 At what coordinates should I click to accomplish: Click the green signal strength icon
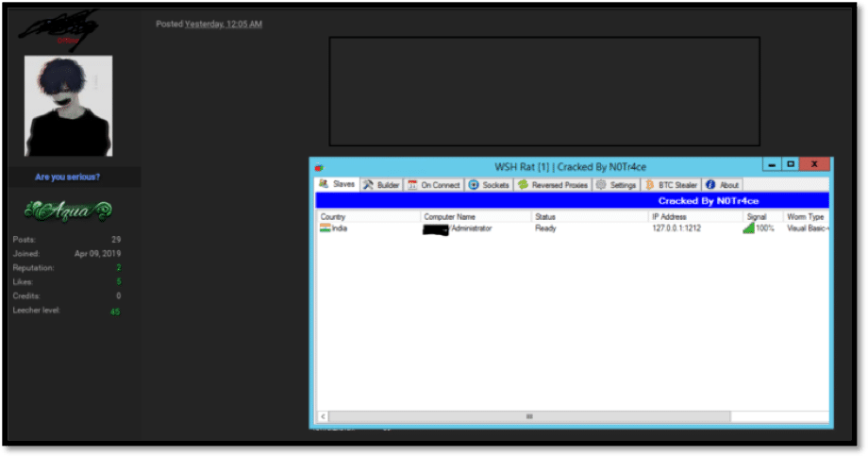[748, 228]
